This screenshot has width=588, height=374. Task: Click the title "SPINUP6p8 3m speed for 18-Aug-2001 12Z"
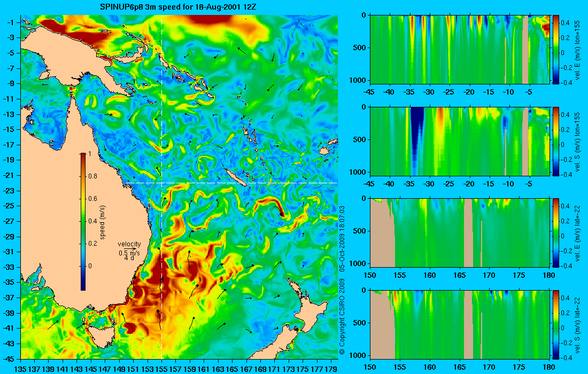click(178, 7)
